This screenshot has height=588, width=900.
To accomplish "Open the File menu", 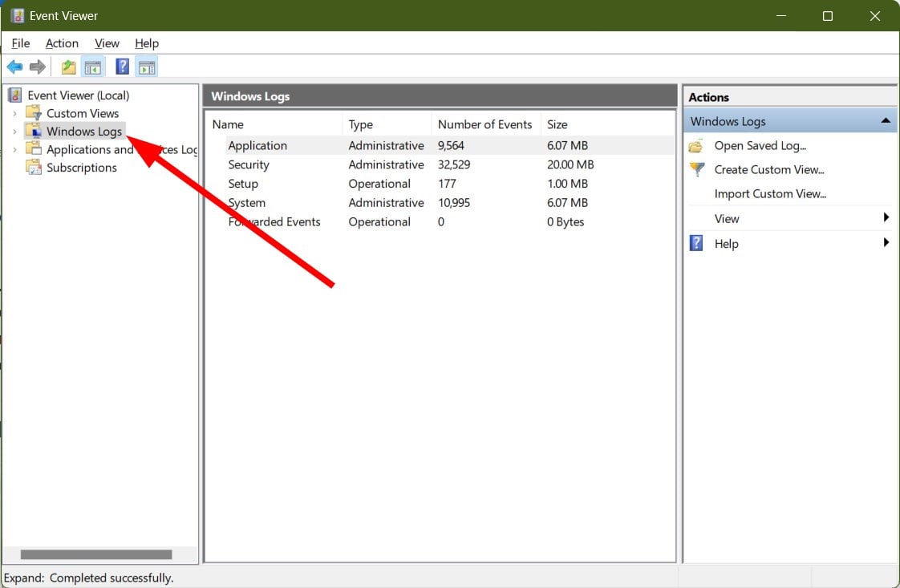I will pos(21,43).
